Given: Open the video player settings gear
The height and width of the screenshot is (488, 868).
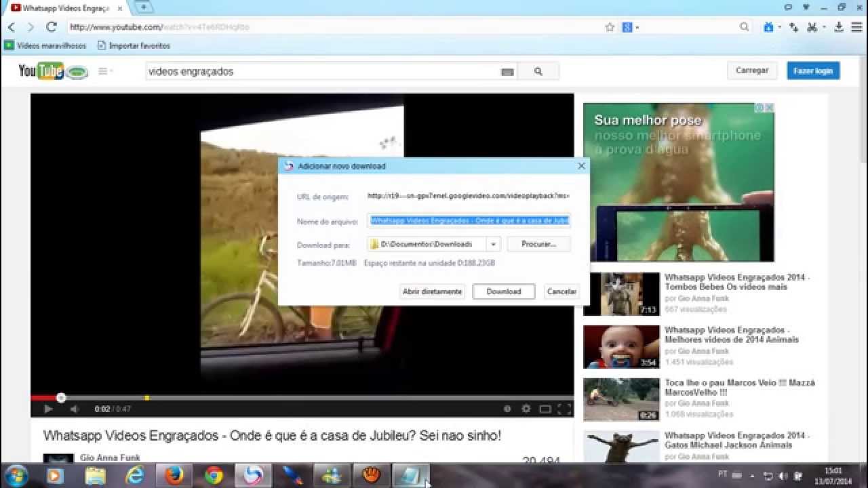Looking at the screenshot, I should click(x=526, y=409).
